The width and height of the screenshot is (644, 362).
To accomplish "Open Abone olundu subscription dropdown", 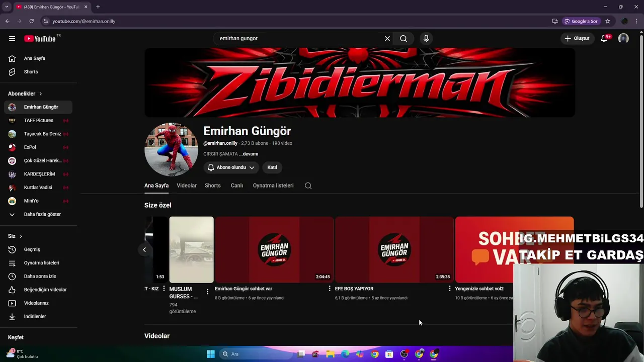I will point(231,167).
